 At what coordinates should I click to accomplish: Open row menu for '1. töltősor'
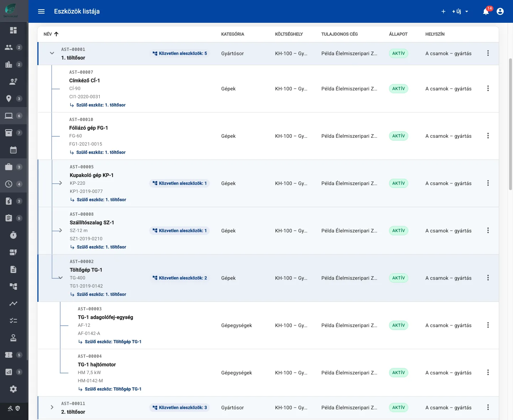(x=488, y=53)
